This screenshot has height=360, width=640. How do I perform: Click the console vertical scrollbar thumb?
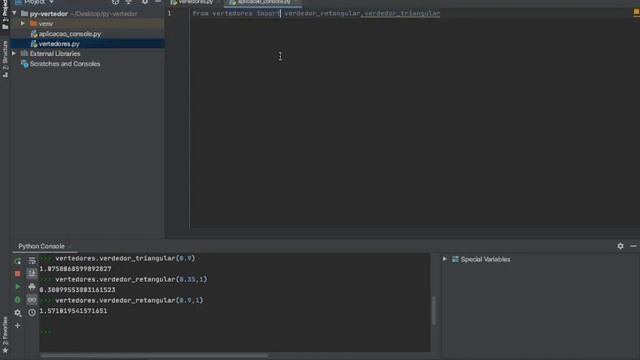433,311
